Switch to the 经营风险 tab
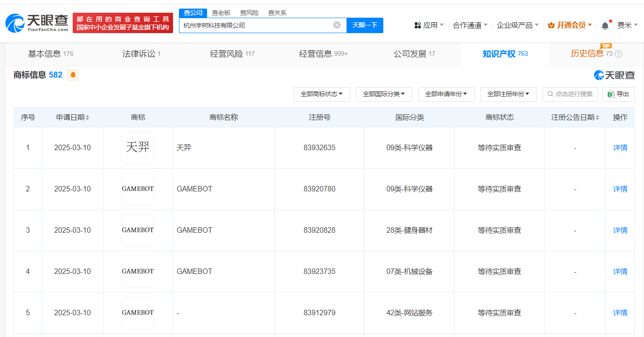The image size is (644, 337). coord(232,54)
